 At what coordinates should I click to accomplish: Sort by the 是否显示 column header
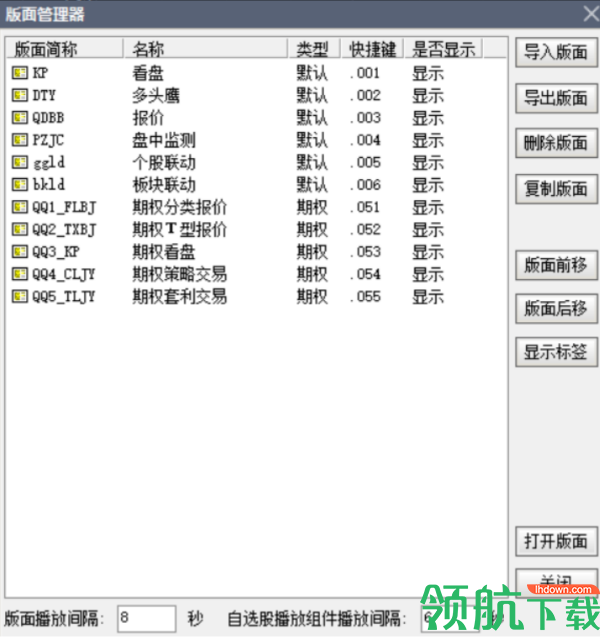point(443,49)
